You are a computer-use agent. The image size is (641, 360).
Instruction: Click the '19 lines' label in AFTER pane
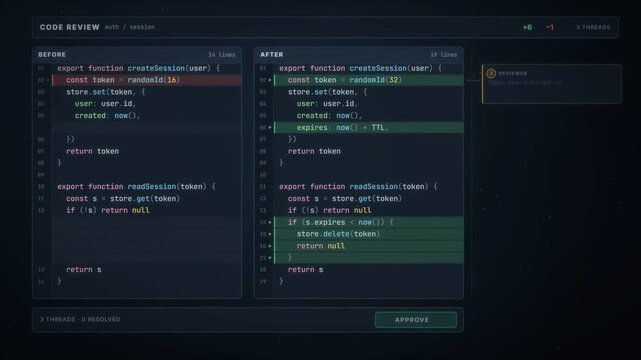point(444,55)
